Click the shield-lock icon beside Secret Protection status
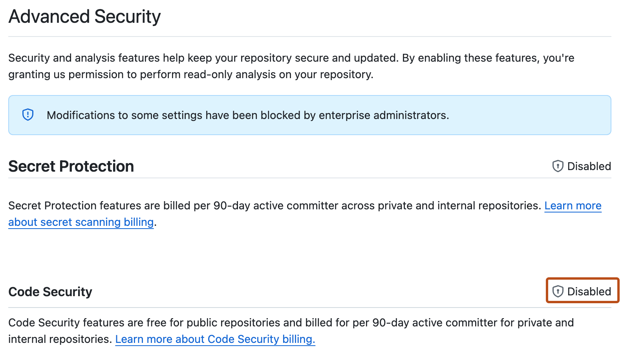This screenshot has height=359, width=644. 559,166
